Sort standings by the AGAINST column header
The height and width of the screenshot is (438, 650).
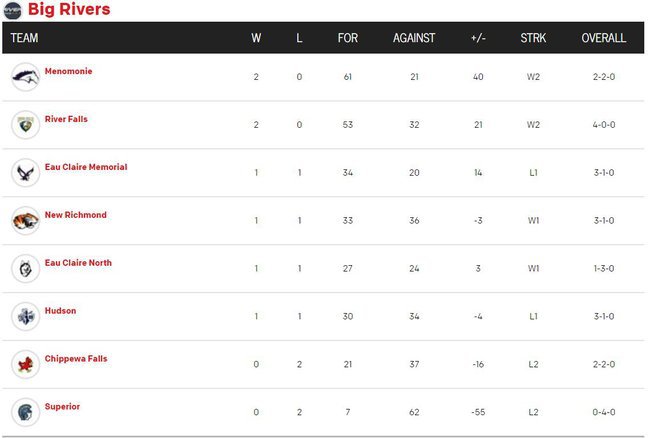pyautogui.click(x=414, y=38)
